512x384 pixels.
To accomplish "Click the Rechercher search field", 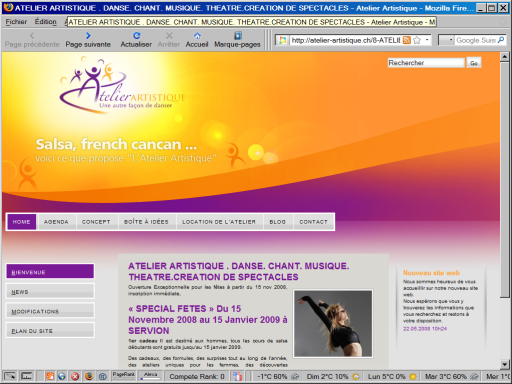I will pyautogui.click(x=426, y=63).
